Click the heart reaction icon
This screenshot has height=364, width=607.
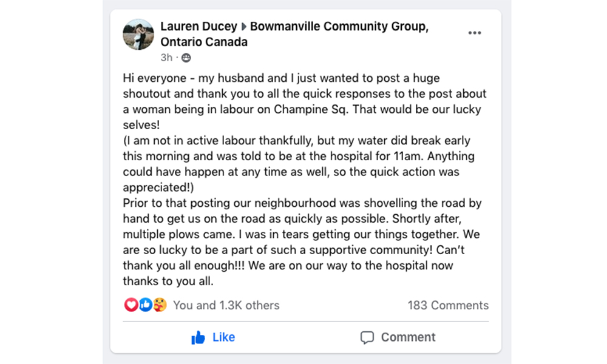(131, 305)
